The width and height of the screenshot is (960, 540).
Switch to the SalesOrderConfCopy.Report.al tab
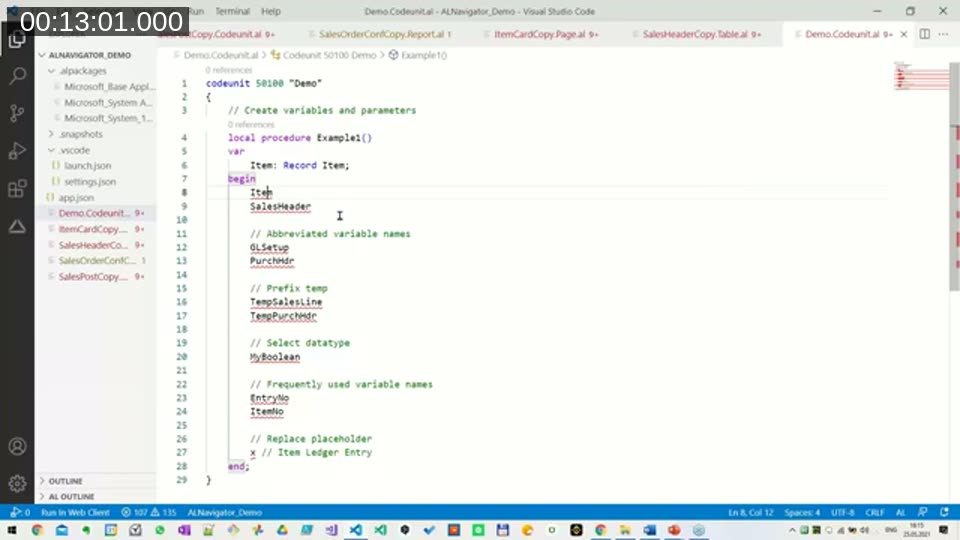pos(384,34)
